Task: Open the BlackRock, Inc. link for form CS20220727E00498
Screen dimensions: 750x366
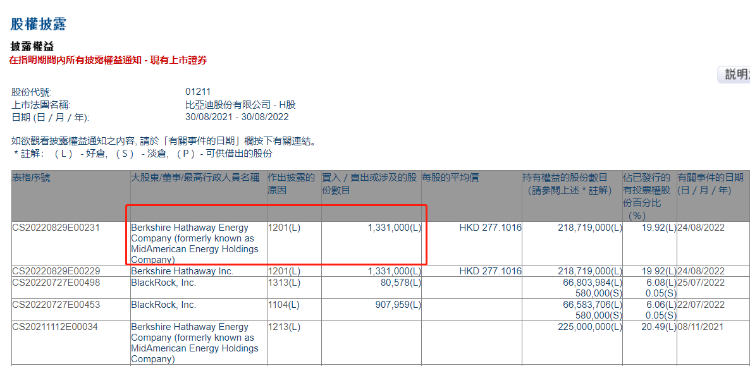Action: pyautogui.click(x=164, y=283)
